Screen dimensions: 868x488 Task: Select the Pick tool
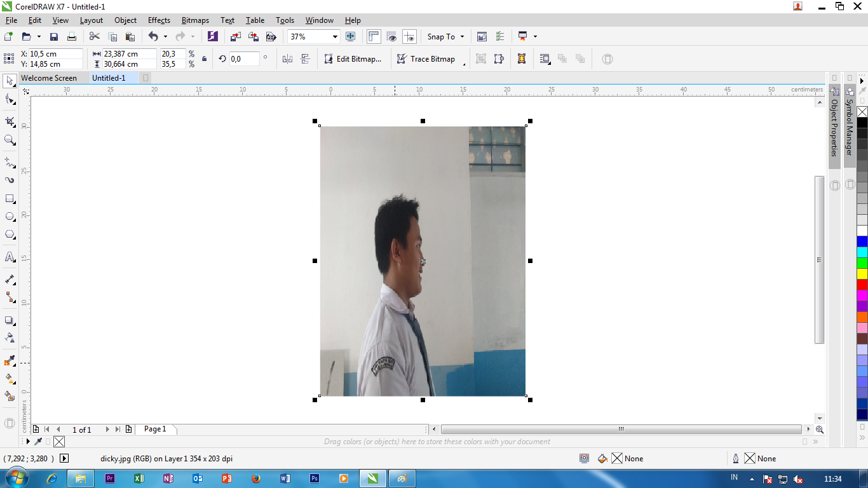tap(9, 81)
